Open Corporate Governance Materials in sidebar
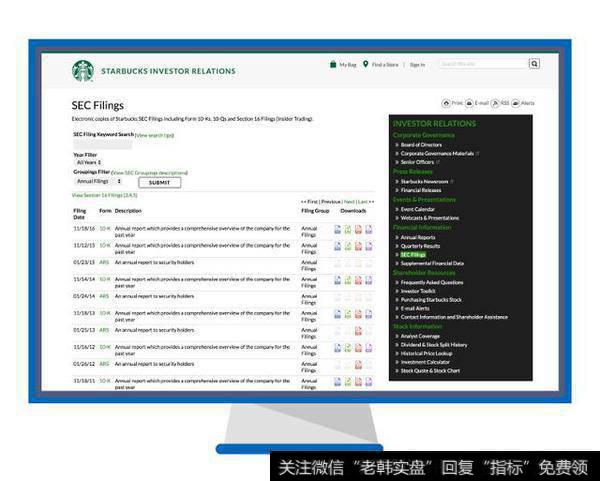Viewport: 600px width, 481px height. click(x=437, y=153)
